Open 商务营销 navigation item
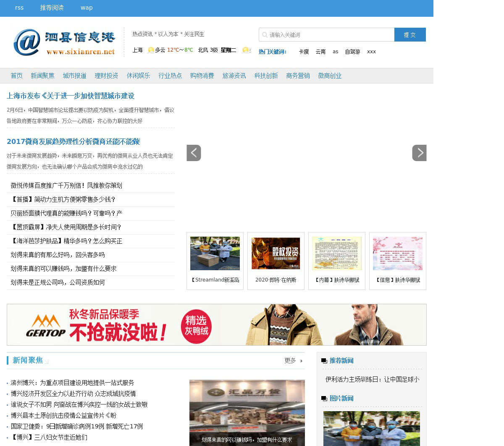 (x=298, y=76)
